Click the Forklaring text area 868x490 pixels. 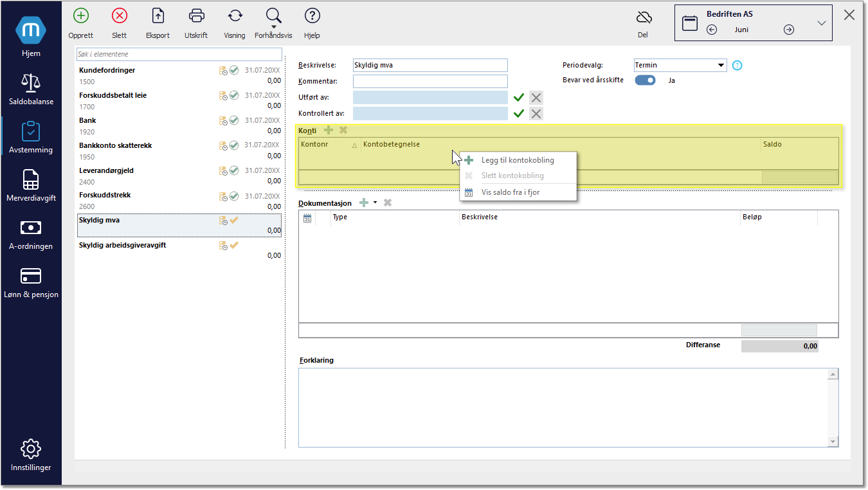pyautogui.click(x=563, y=407)
